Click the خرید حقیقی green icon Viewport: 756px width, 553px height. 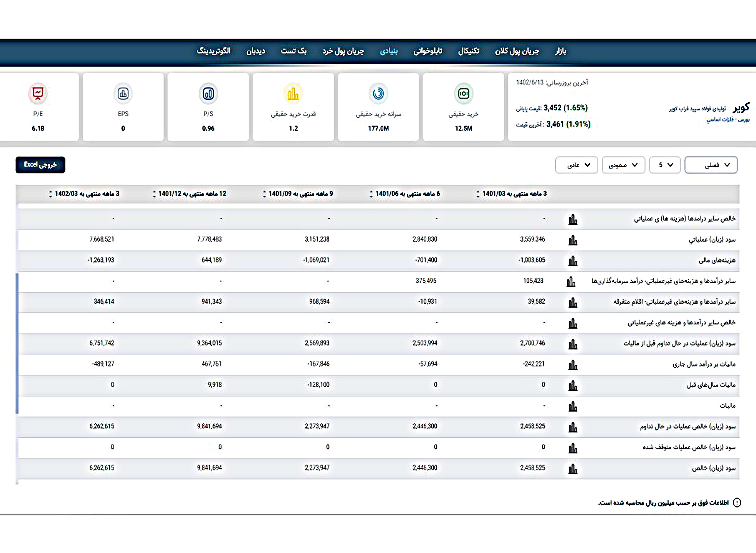point(464,93)
